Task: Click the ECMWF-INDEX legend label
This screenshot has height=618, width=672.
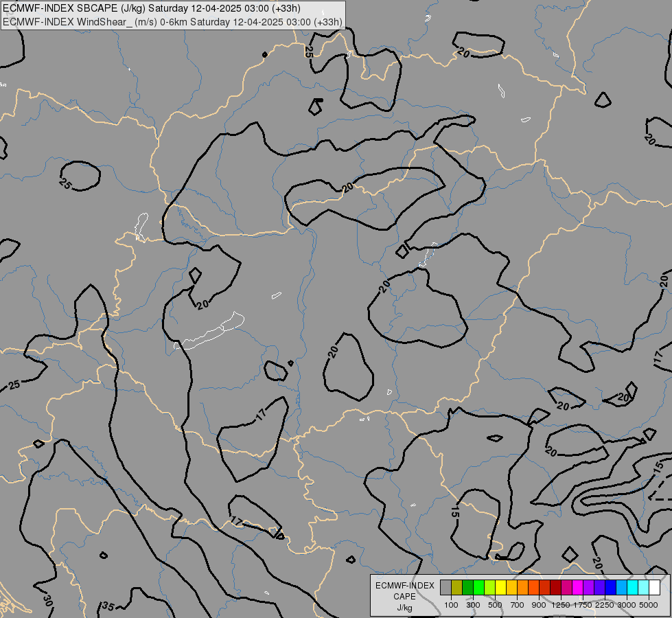Action: pyautogui.click(x=404, y=586)
